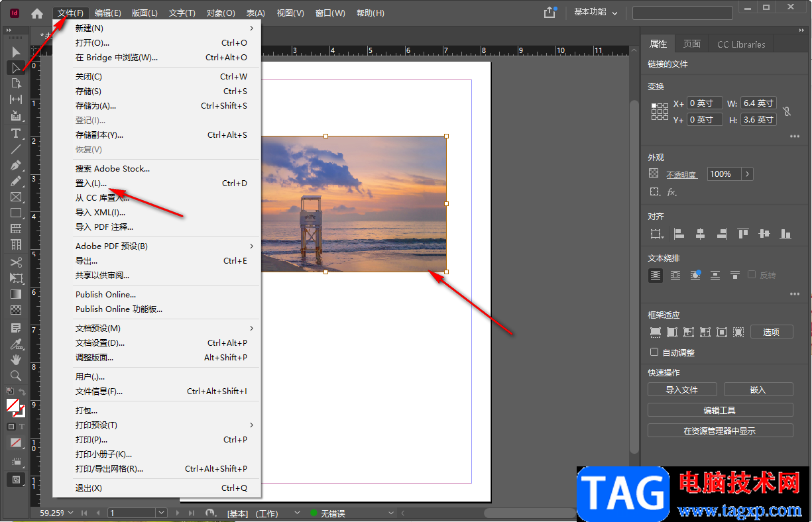Toggle no text wrap button
Screen dimensions: 812x522
coord(656,275)
